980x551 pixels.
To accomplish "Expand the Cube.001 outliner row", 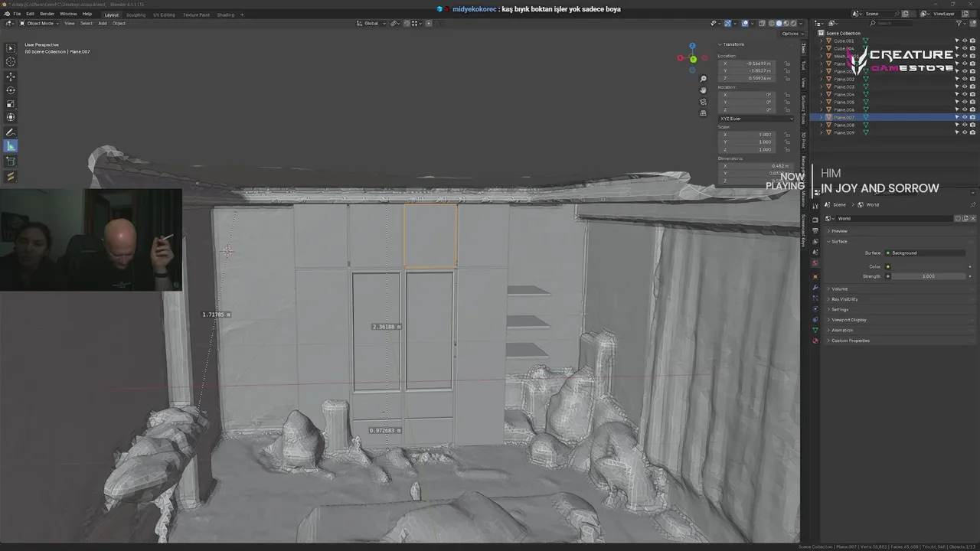I will click(x=822, y=41).
